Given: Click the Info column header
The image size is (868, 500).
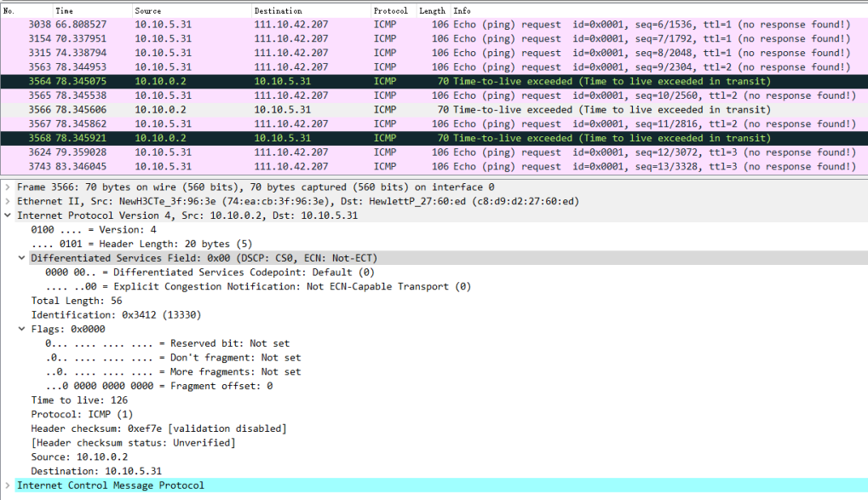Looking at the screenshot, I should coord(658,10).
